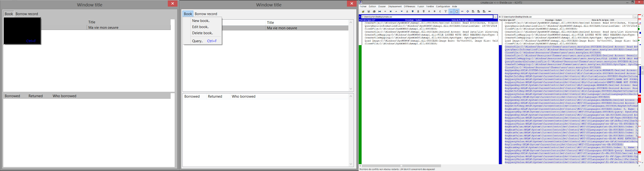The width and height of the screenshot is (644, 171).
Task: Click the go to current difference icon
Action: pyautogui.click(x=380, y=12)
